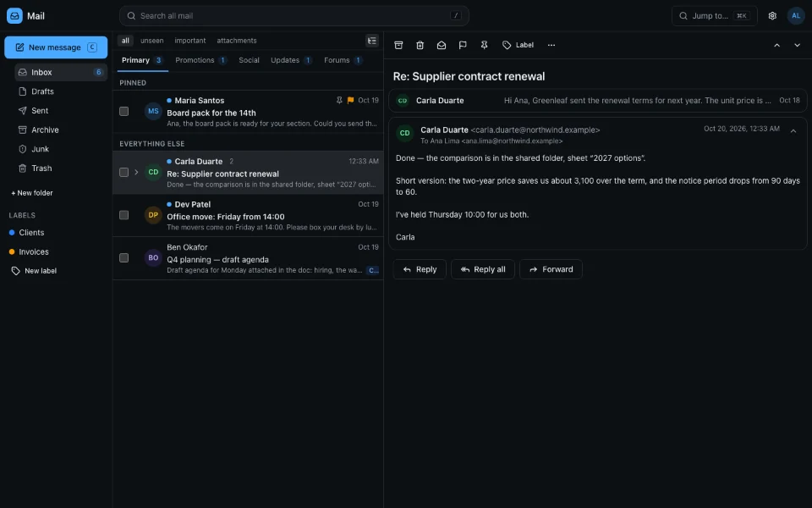This screenshot has height=508, width=812.
Task: Flag the open conversation
Action: click(463, 45)
